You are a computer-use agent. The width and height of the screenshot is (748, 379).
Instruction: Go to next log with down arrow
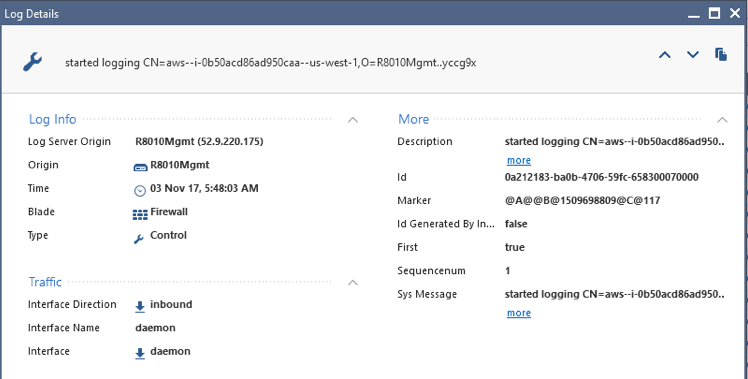[693, 55]
